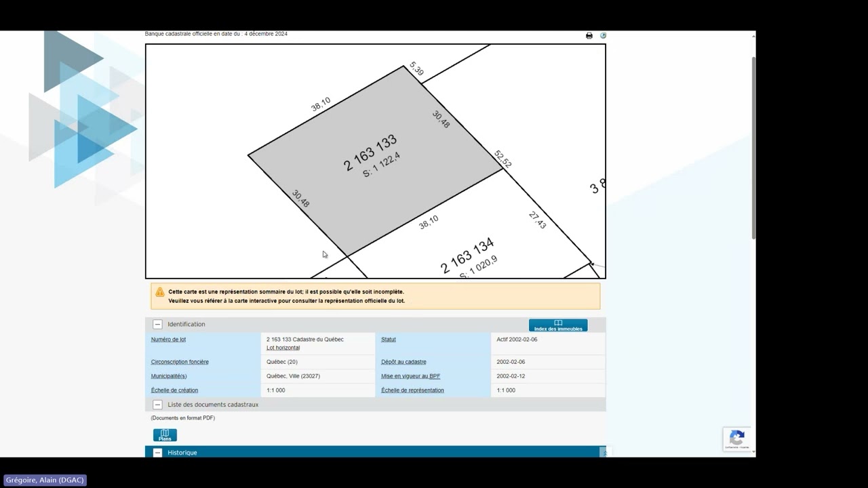Click the page vertical scrollbar thumb
The width and height of the screenshot is (868, 488).
[753, 148]
